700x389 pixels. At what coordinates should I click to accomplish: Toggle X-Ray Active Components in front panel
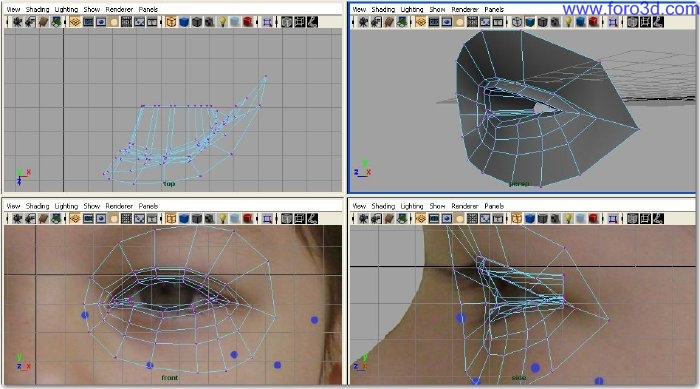(300, 218)
